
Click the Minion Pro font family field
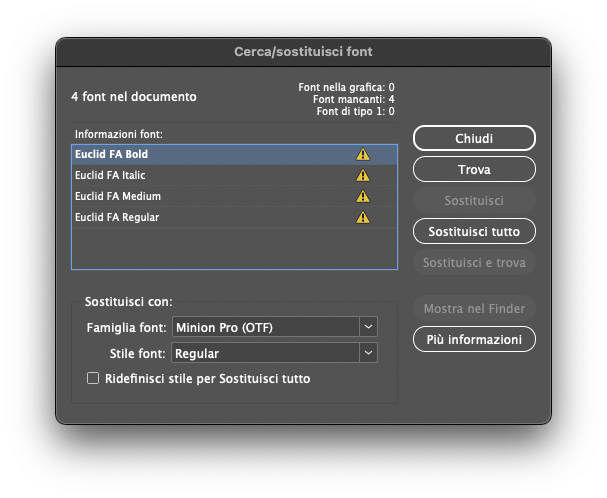tap(265, 327)
